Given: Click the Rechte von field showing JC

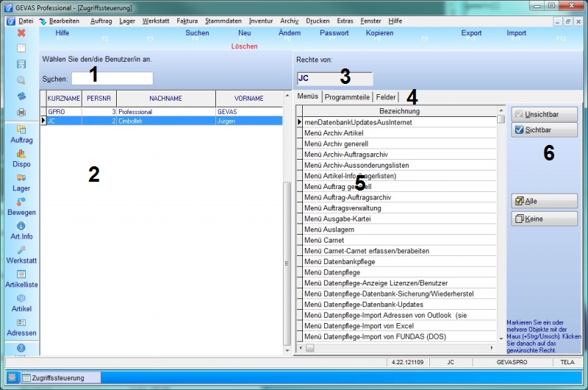Looking at the screenshot, I should tap(335, 79).
